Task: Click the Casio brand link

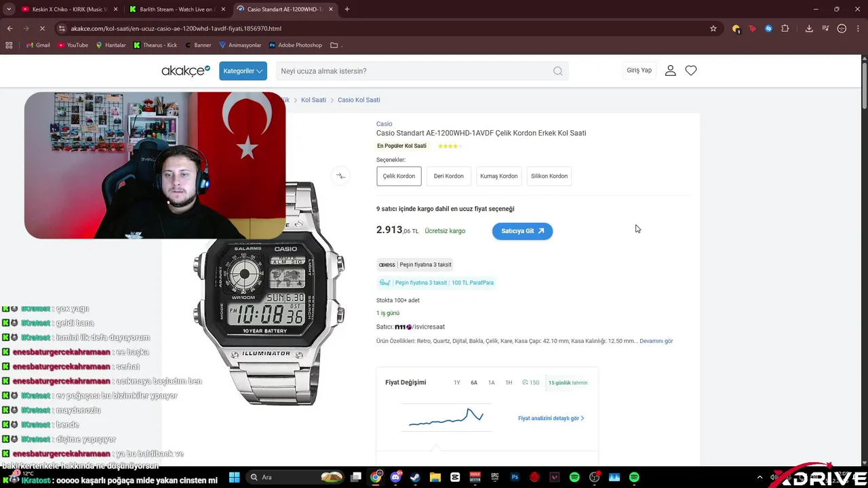Action: 384,124
